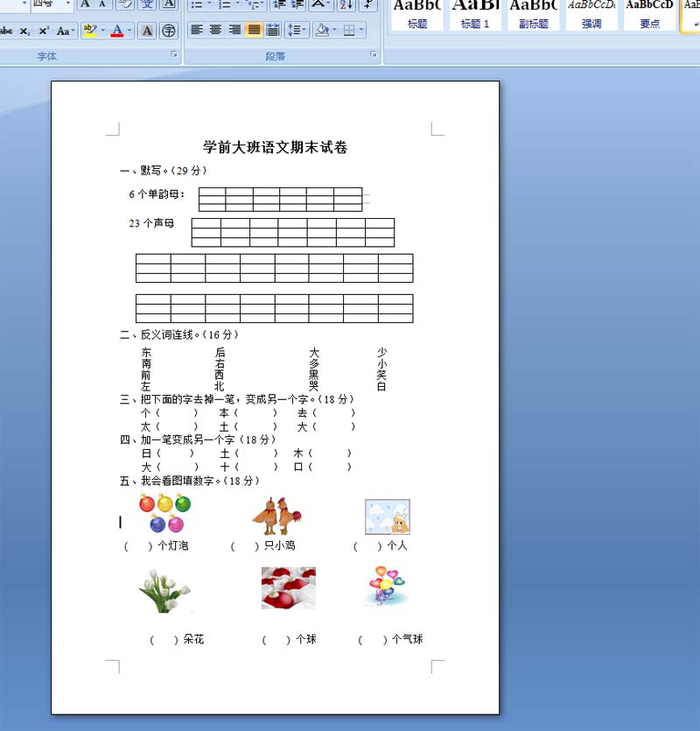Open the Change Case (Aa) menu
700x731 pixels.
[66, 31]
